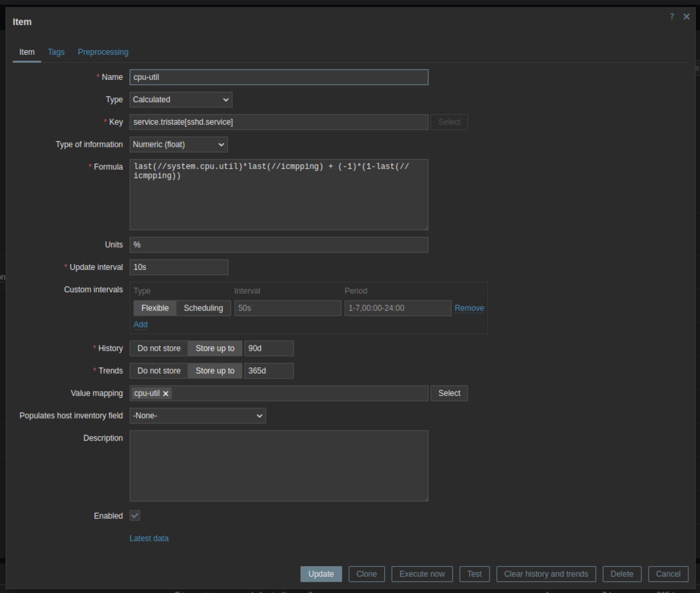Toggle the Enabled checkbox
This screenshot has height=593, width=700.
(135, 516)
